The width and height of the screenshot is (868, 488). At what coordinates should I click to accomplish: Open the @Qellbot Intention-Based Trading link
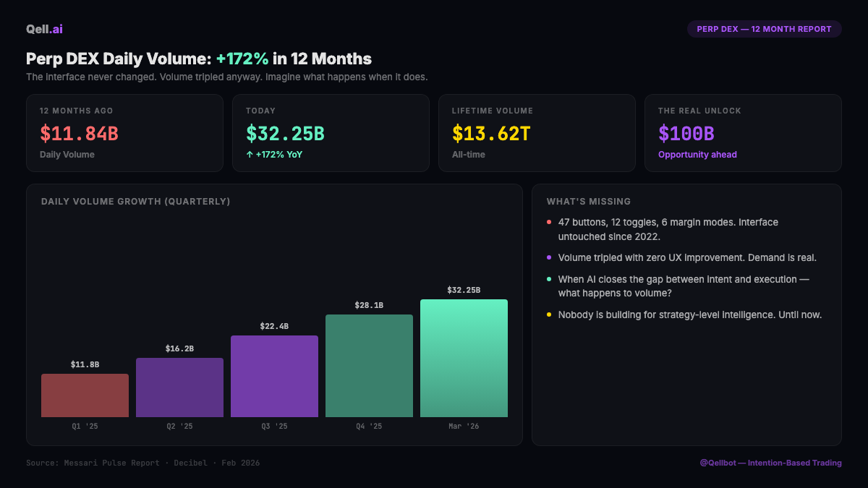click(x=770, y=463)
